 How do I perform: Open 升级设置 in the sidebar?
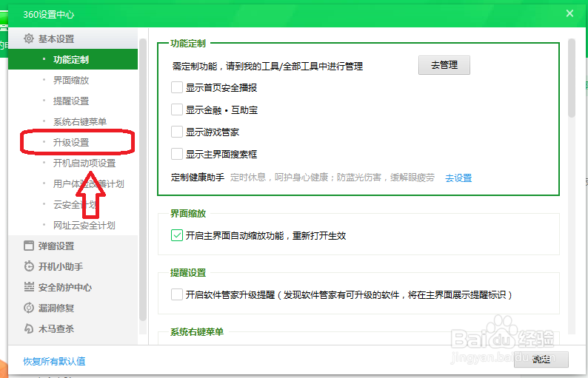(x=73, y=142)
